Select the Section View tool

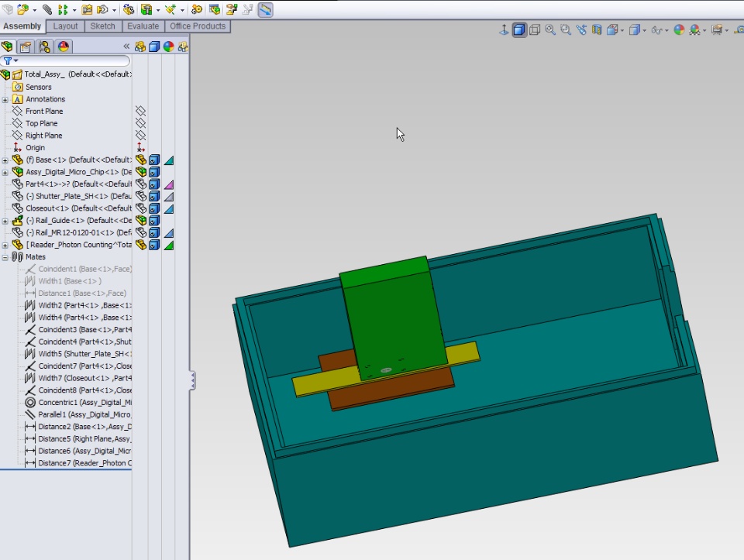596,30
